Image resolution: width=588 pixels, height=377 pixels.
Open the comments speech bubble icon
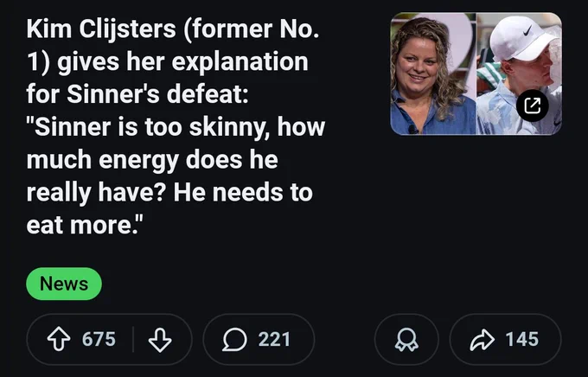click(x=234, y=340)
